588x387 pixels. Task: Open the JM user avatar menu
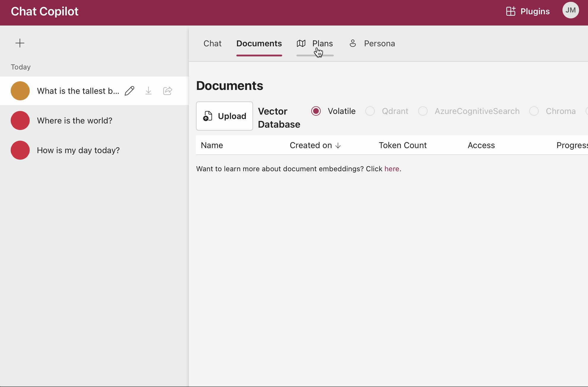[570, 10]
